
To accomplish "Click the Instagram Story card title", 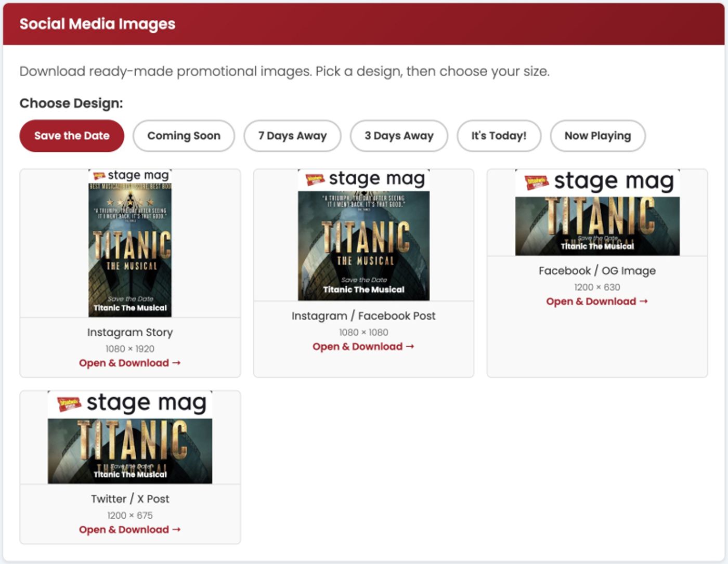I will click(x=130, y=332).
